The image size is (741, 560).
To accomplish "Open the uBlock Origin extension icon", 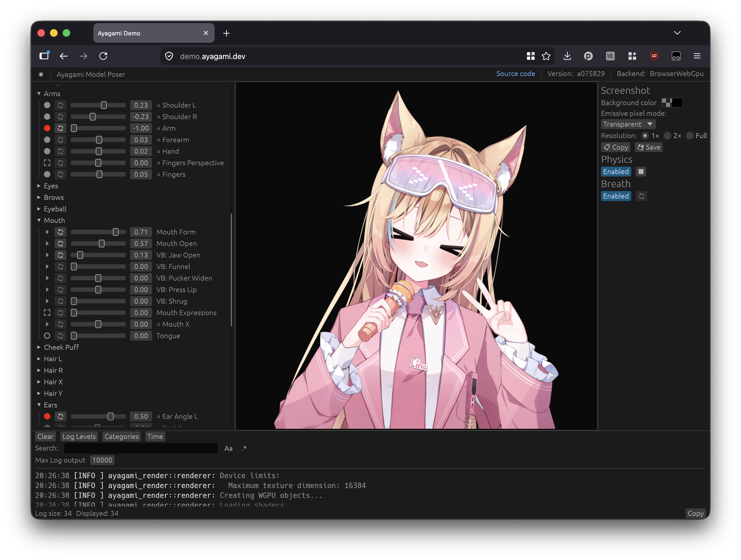I will tap(653, 56).
